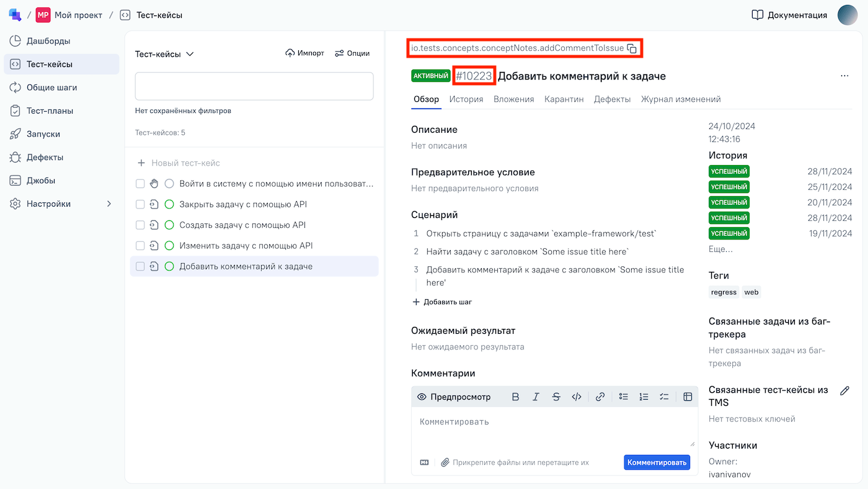Check the box for 'Закрыть задачу с помощью API'
Image resolution: width=868 pixels, height=489 pixels.
(140, 204)
